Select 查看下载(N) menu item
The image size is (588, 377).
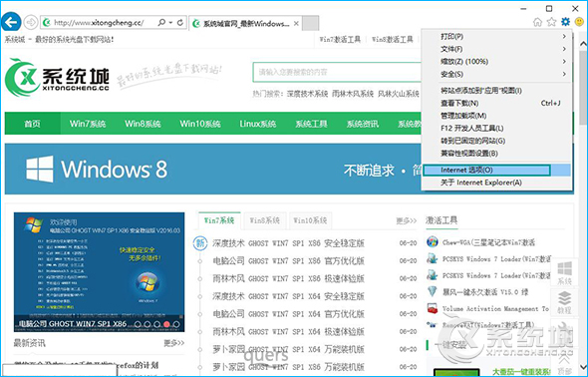click(497, 103)
